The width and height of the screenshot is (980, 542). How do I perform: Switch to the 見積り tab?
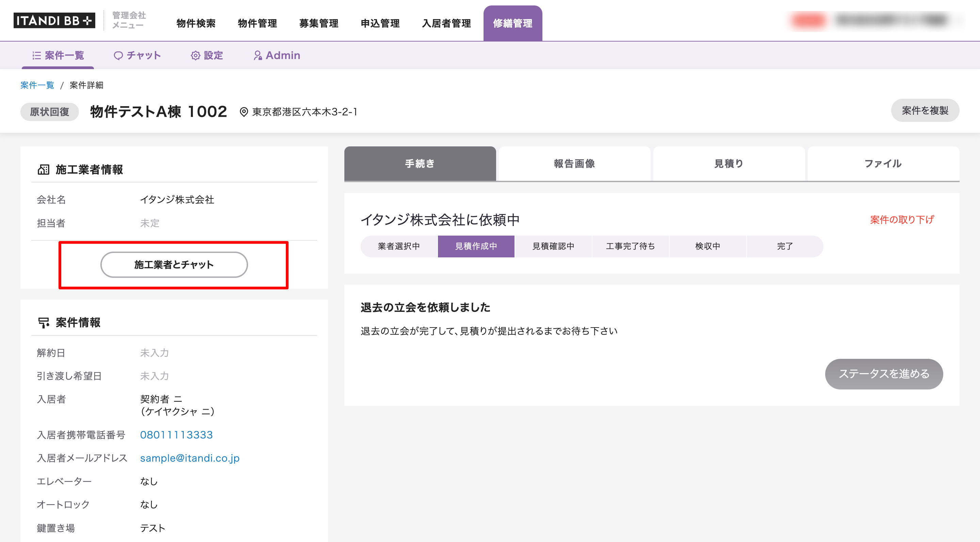tap(729, 164)
